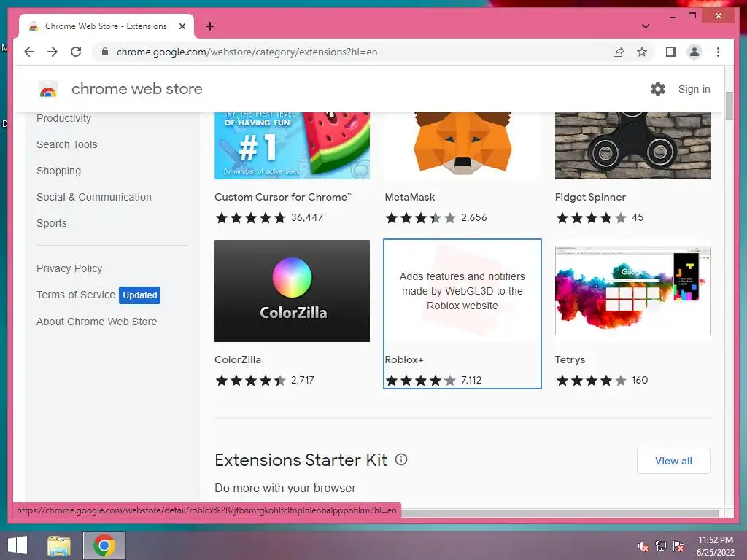Viewport: 747px width, 560px height.
Task: Open the network tray icon
Action: point(661,546)
